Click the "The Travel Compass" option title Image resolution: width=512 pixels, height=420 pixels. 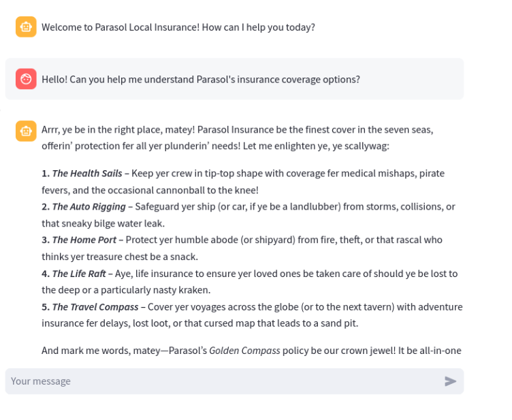(x=95, y=307)
